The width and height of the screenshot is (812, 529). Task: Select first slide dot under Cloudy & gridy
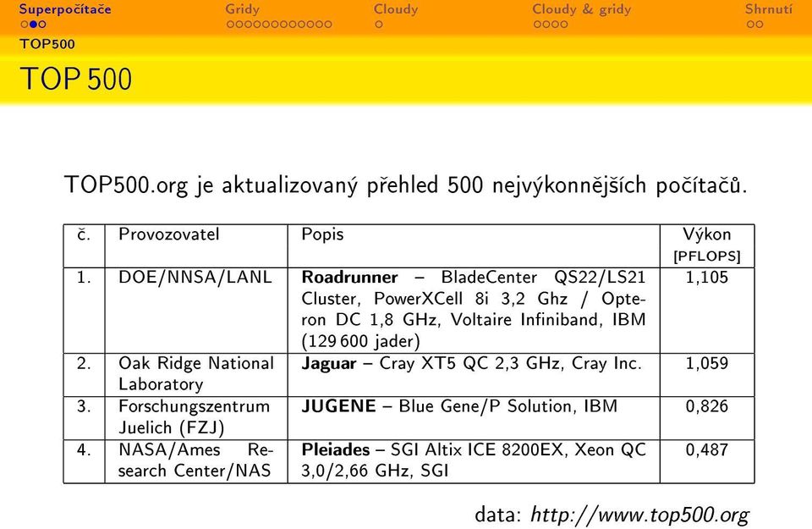[538, 25]
